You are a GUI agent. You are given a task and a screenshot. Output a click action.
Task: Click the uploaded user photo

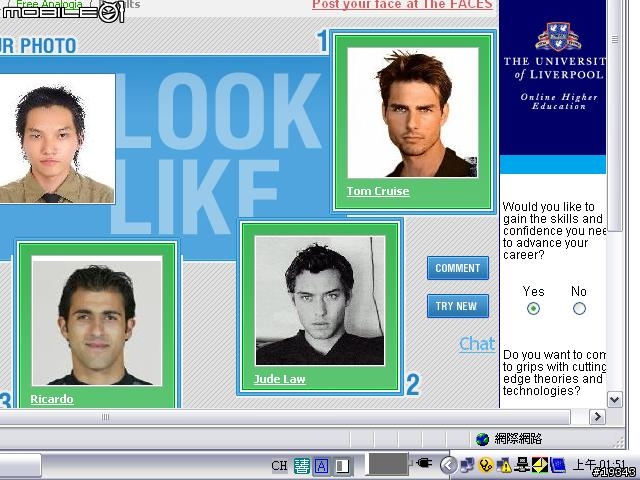[x=57, y=139]
